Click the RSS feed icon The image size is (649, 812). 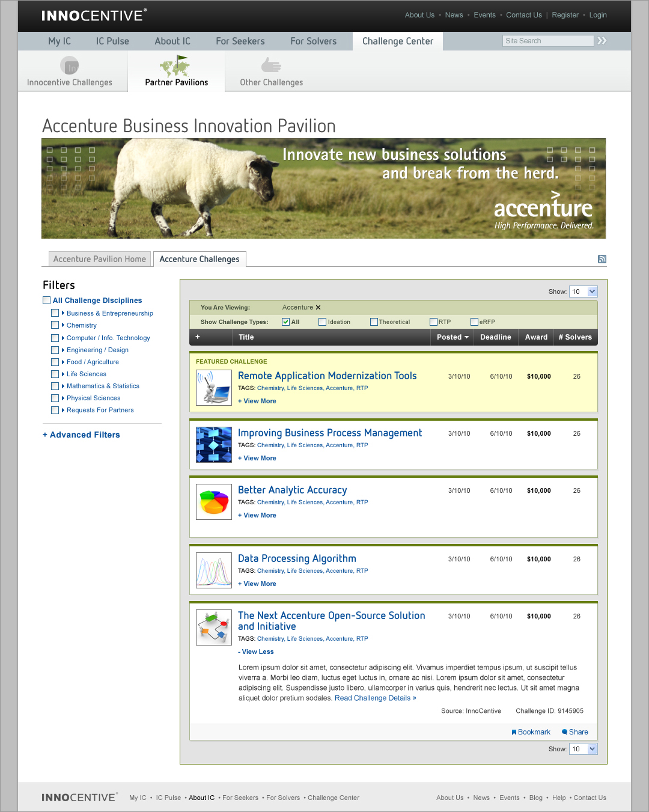pos(602,259)
